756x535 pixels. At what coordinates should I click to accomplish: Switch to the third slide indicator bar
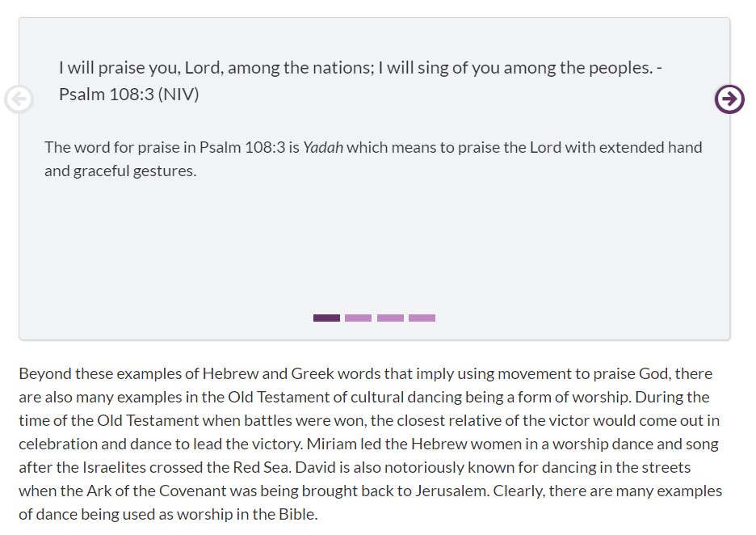coord(390,318)
